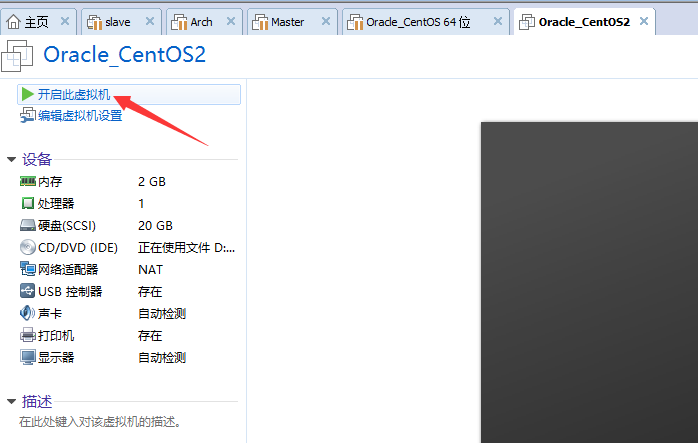This screenshot has height=443, width=698.
Task: Click 存在 value in the printer row
Action: (150, 335)
